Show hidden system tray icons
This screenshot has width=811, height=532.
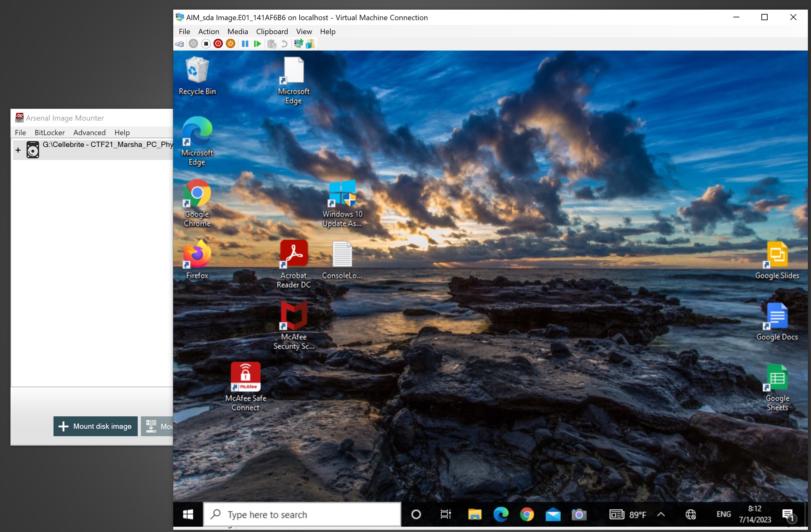coord(661,514)
